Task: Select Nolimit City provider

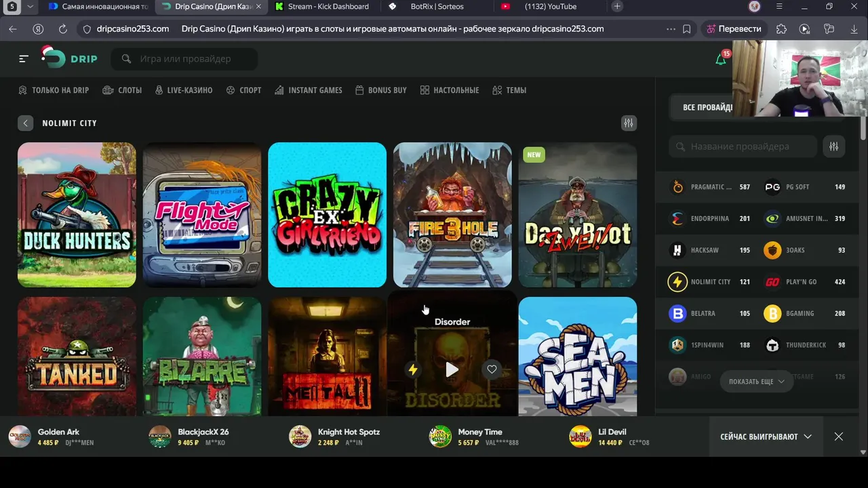Action: tap(710, 282)
